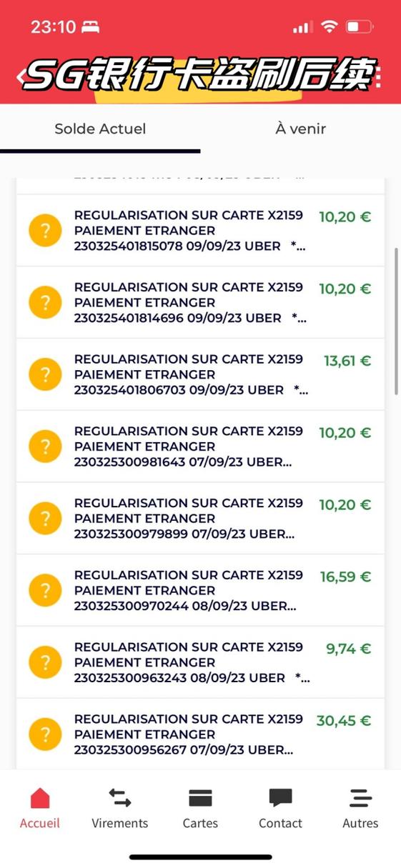
Task: Open transaction 230325401815078 details
Action: point(200,231)
